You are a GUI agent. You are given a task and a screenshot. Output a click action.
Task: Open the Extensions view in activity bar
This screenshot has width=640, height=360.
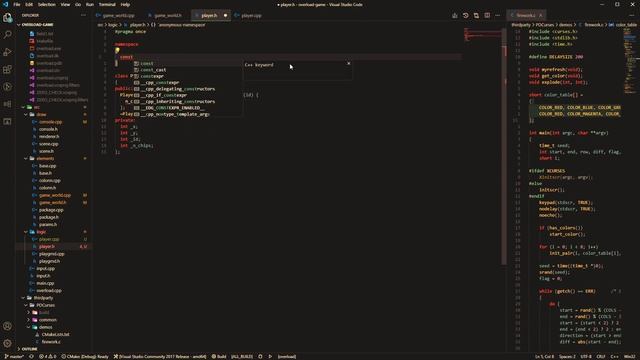[x=7, y=69]
